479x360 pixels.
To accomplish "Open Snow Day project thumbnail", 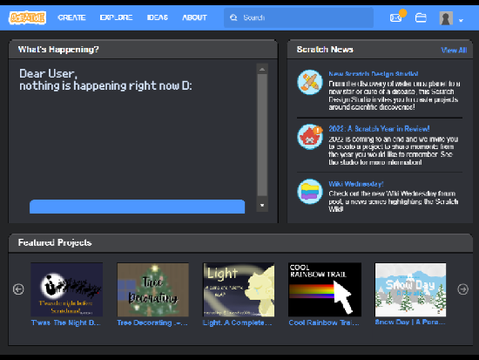I will 411,289.
